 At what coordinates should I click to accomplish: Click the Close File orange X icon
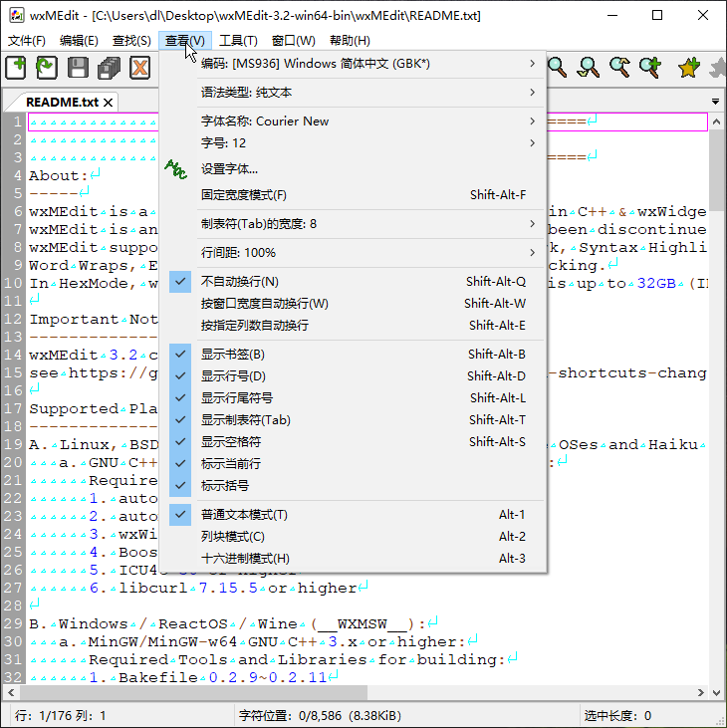coord(139,68)
